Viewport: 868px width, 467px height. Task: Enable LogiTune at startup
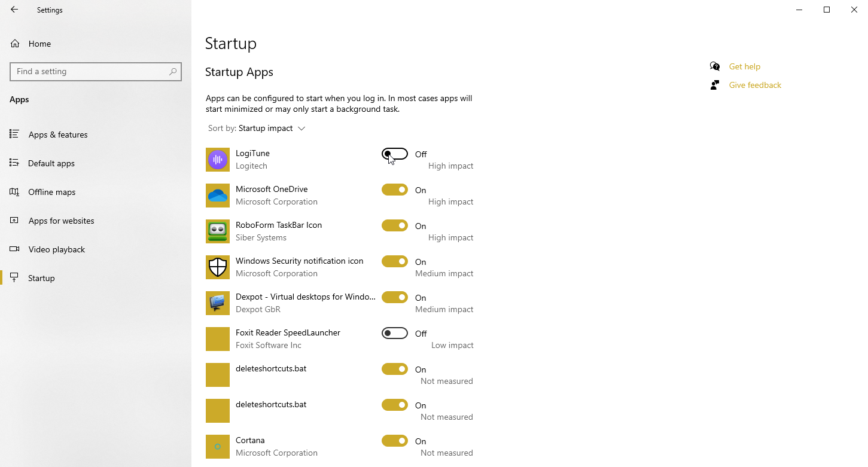click(x=395, y=154)
